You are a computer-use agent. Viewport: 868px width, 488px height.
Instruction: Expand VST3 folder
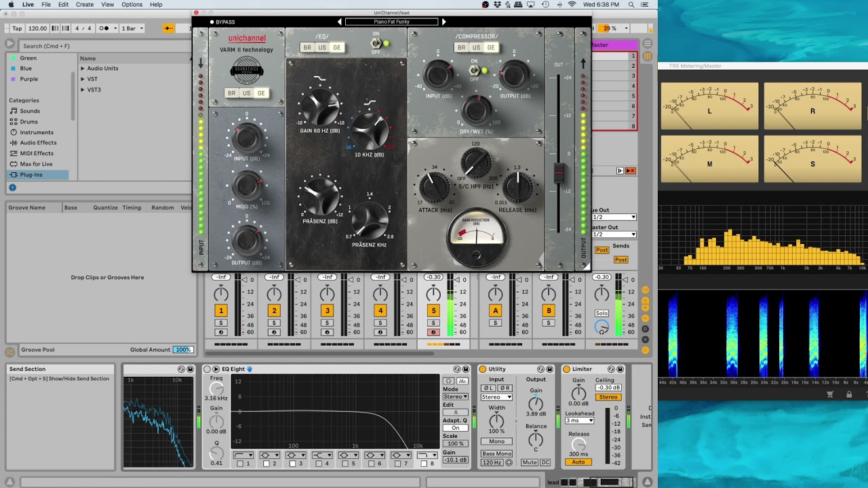[83, 89]
